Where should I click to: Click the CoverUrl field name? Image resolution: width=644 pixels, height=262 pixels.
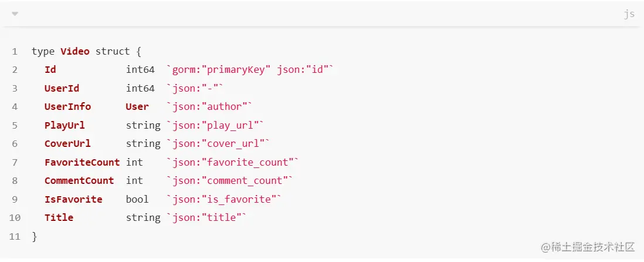tap(67, 144)
